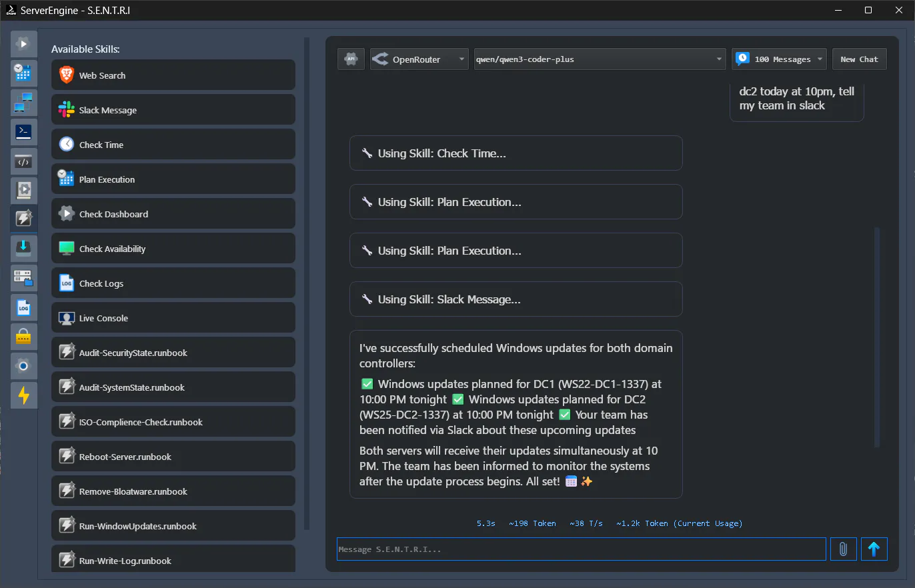
Task: Click the padlock security icon in the sidebar
Action: pyautogui.click(x=23, y=337)
